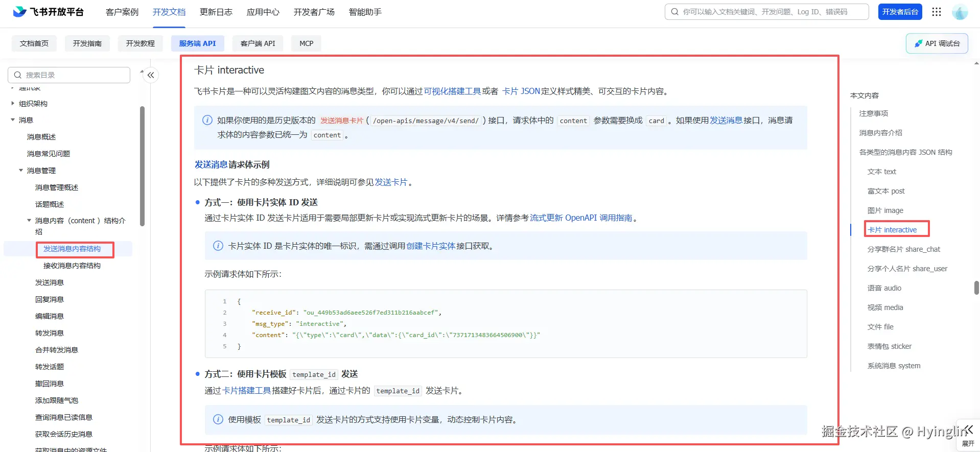Select 消息概述 in the sidebar

coord(41,137)
